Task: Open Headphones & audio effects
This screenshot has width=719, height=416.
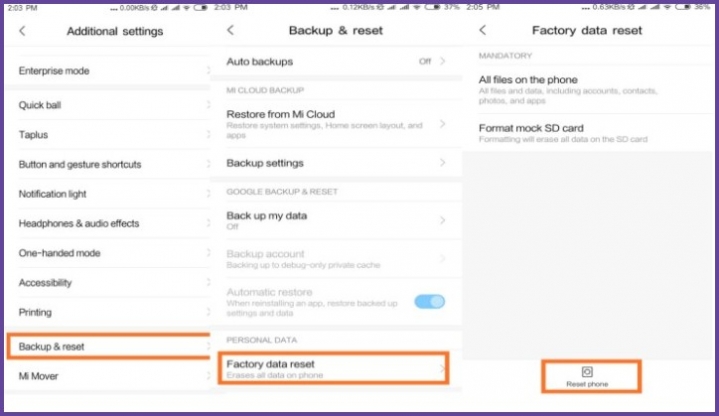Action: point(109,223)
